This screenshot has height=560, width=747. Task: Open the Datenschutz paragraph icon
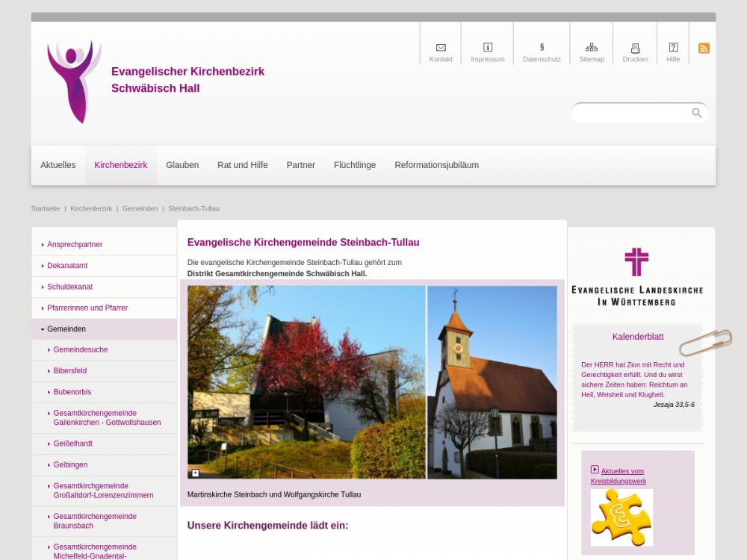(542, 48)
